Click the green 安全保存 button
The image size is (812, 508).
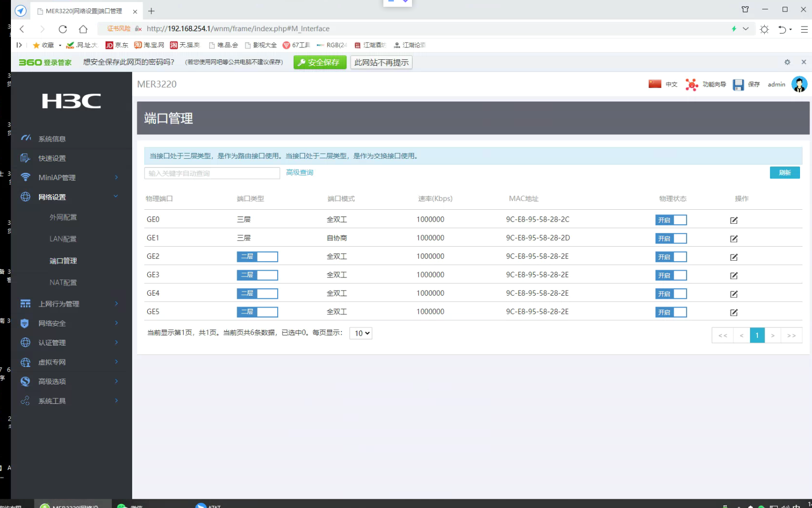319,62
